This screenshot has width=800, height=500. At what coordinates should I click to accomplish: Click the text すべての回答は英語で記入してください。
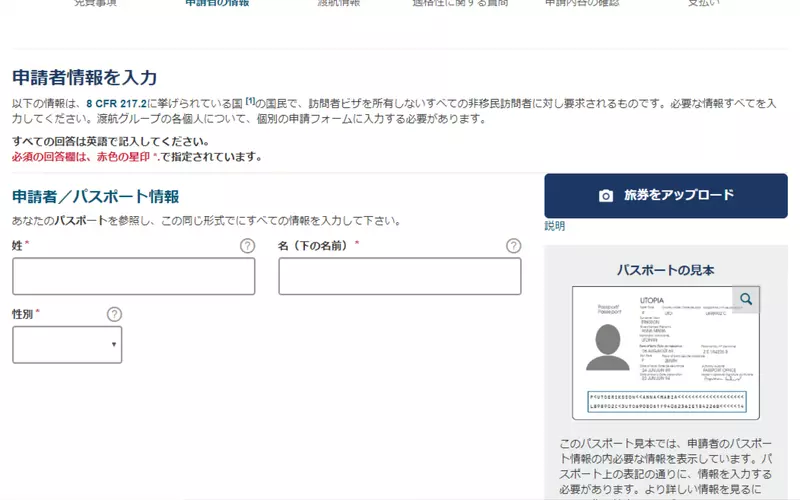[111, 141]
